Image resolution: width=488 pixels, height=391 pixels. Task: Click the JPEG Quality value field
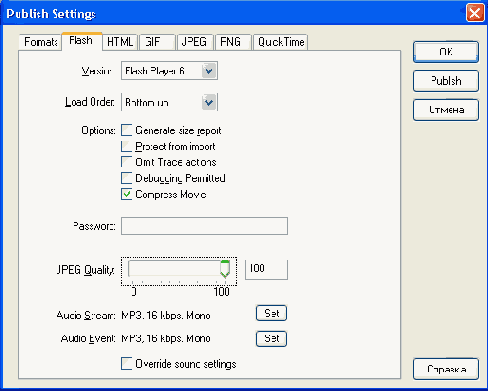click(x=266, y=269)
